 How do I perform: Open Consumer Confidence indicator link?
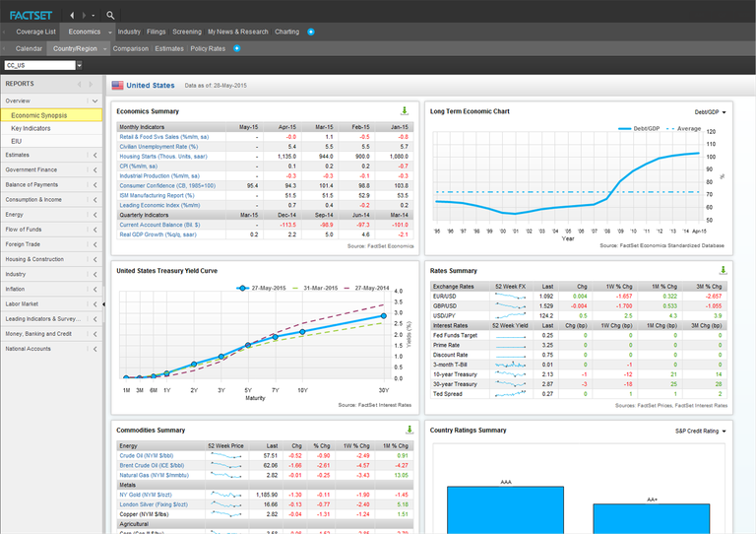[x=167, y=186]
